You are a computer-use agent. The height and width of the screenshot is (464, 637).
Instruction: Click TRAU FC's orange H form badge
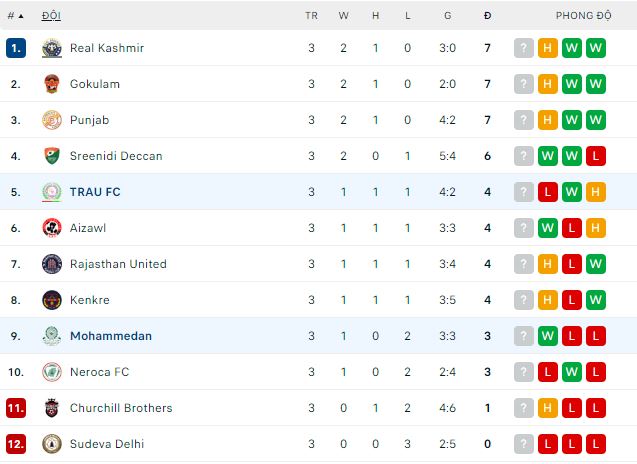coord(596,192)
